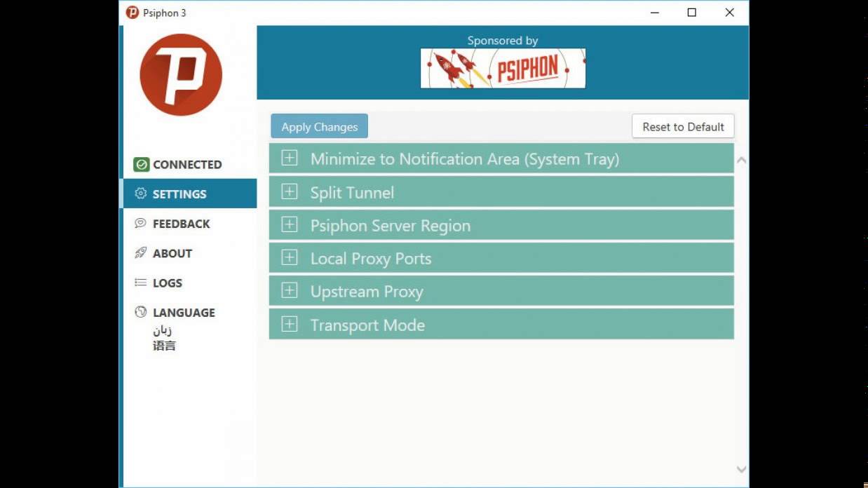Open the Psiphon sponsor banner
Screen dimensions: 868x488
[x=503, y=69]
